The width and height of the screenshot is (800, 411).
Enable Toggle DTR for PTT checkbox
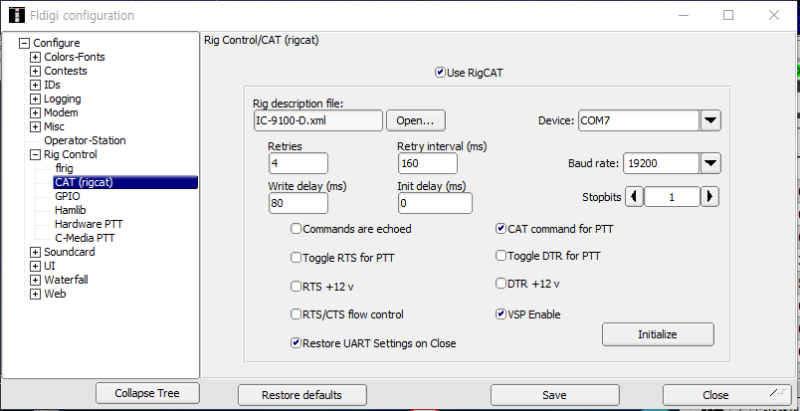click(501, 256)
